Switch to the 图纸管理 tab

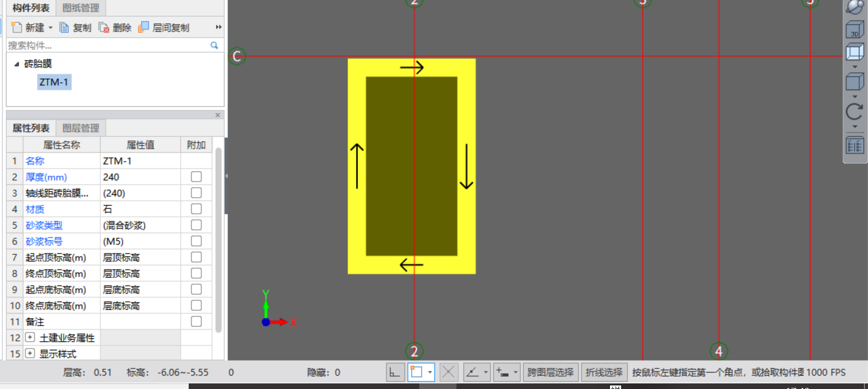coord(81,8)
